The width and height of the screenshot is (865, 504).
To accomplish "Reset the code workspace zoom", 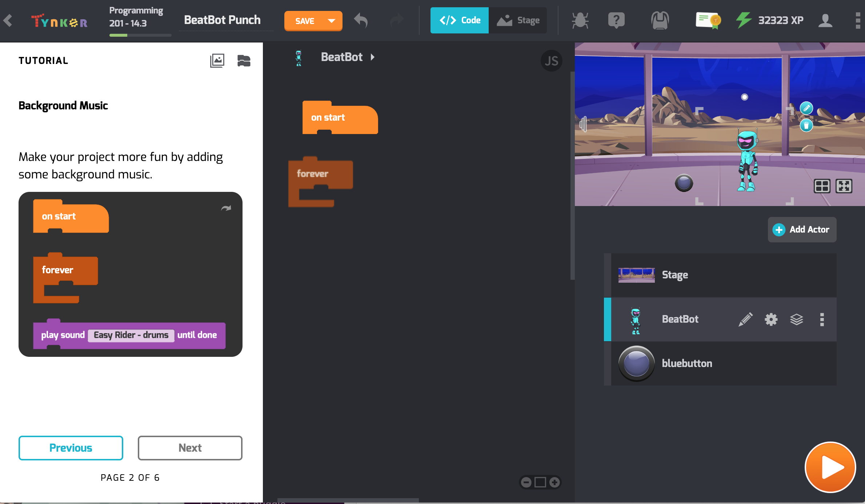I will click(x=540, y=482).
